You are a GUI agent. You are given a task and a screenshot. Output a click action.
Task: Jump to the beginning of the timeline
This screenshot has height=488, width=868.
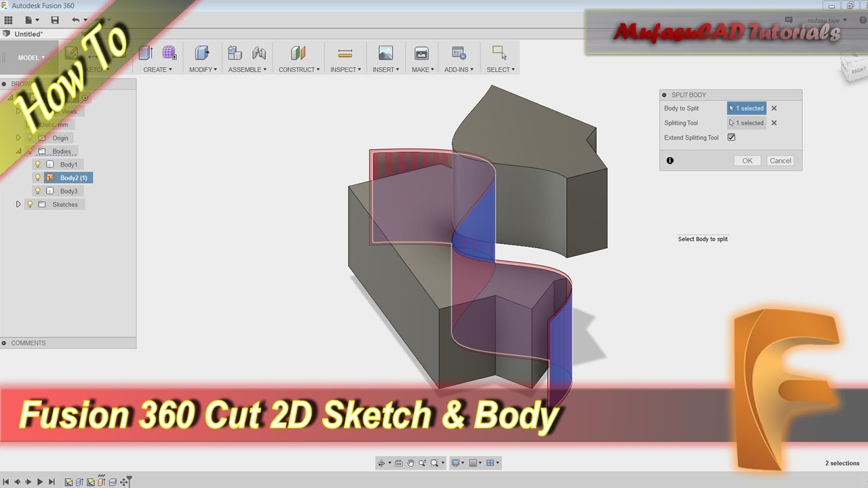[6, 482]
